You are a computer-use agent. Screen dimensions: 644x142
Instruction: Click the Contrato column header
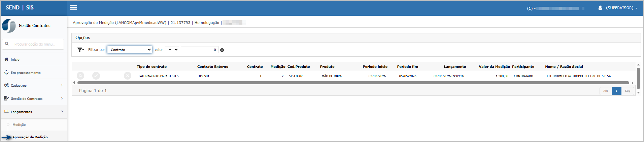(255, 67)
